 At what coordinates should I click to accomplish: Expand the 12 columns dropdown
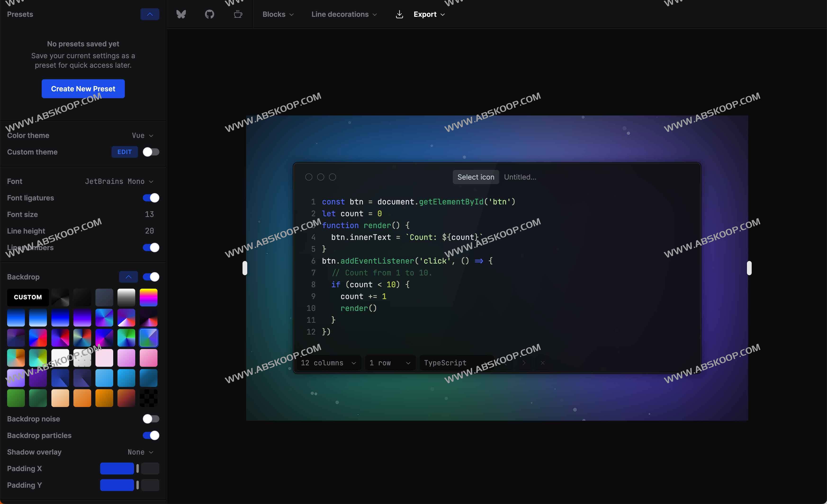pyautogui.click(x=328, y=363)
